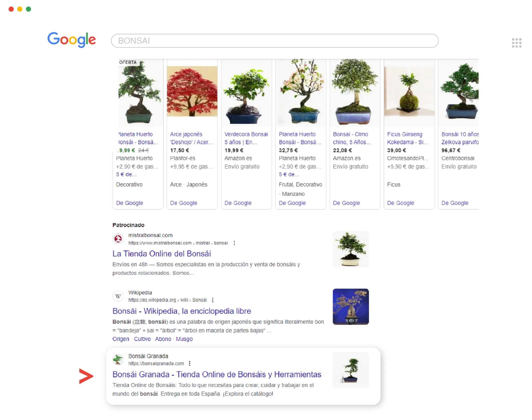Image resolution: width=532 pixels, height=420 pixels.
Task: Click 'Bonsái 10 años Zelkova' product title
Action: click(x=460, y=138)
